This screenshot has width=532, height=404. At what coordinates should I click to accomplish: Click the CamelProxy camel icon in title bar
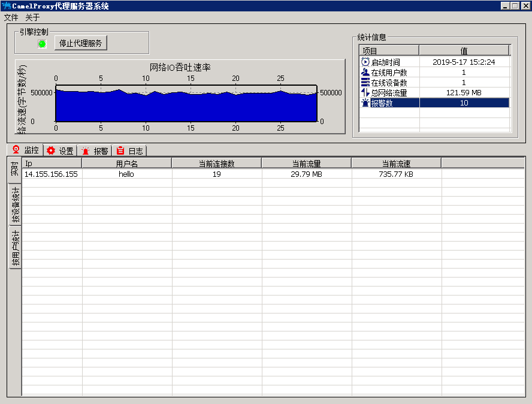6,6
